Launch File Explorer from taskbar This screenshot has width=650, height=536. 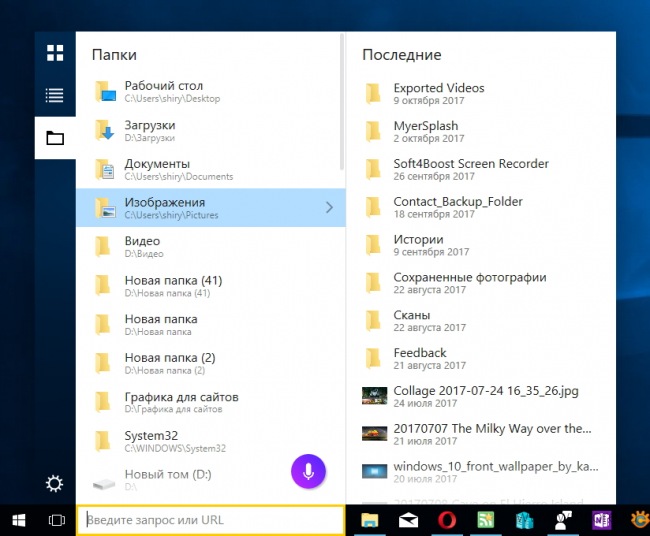pyautogui.click(x=370, y=520)
